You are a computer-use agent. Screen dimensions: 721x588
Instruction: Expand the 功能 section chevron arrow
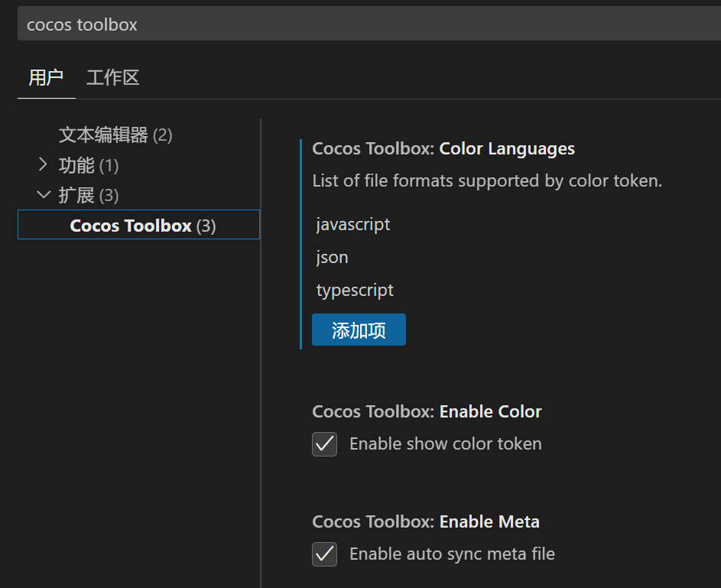click(x=44, y=165)
